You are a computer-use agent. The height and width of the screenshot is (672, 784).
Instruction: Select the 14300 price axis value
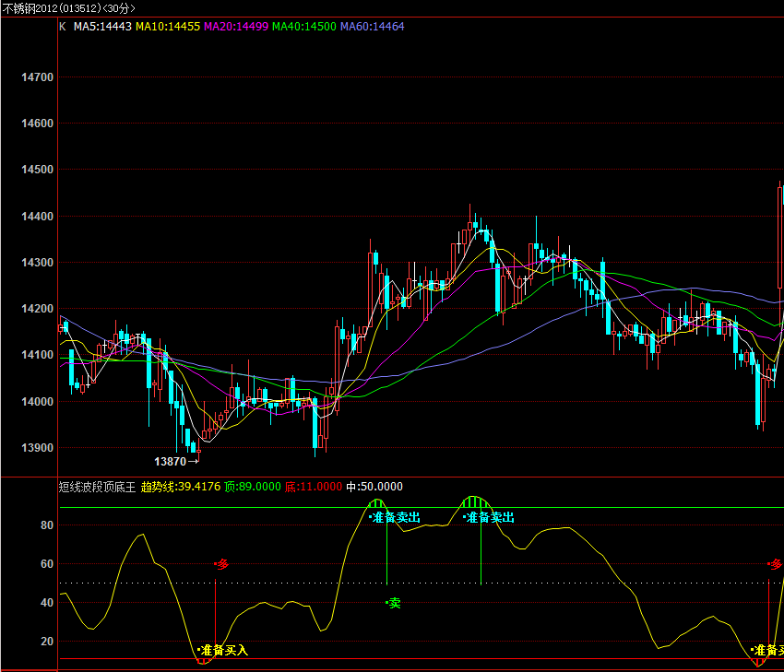click(37, 263)
